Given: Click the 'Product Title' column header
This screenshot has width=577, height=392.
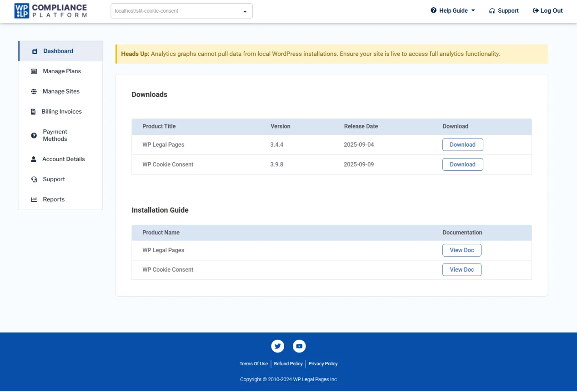Looking at the screenshot, I should click(159, 126).
